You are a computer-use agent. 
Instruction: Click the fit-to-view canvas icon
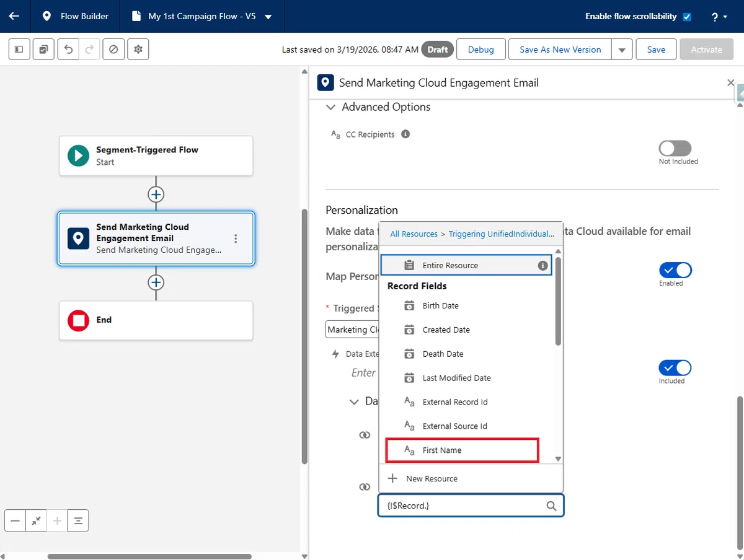point(37,521)
